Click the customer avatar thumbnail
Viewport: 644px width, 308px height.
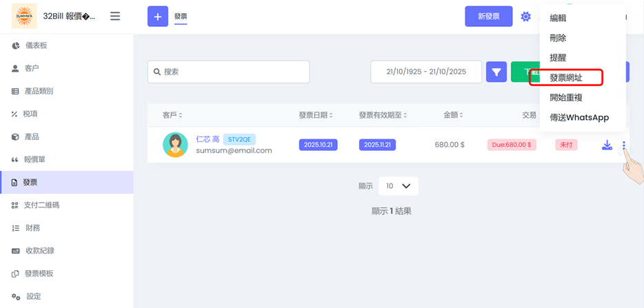point(175,145)
